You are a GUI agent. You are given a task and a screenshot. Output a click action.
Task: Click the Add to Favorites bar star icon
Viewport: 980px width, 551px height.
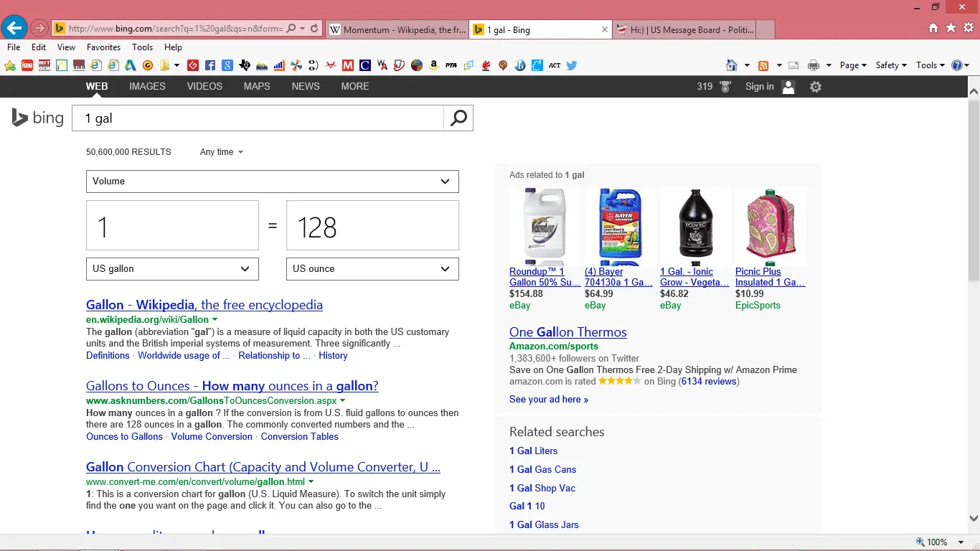pyautogui.click(x=10, y=65)
